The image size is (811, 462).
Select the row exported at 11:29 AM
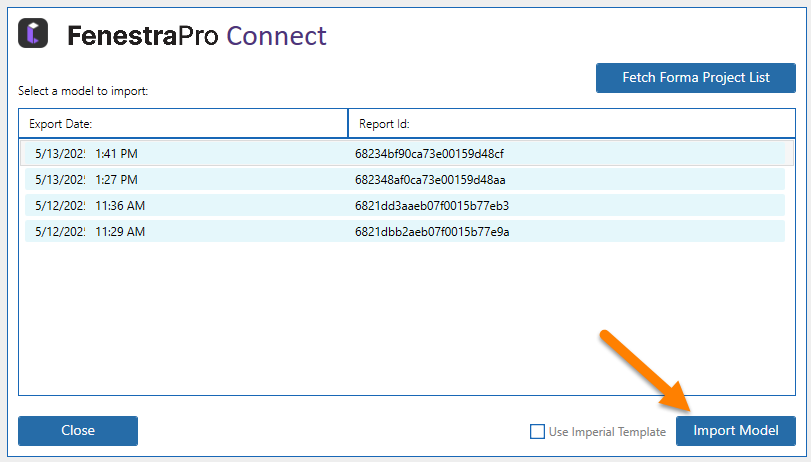pos(405,231)
